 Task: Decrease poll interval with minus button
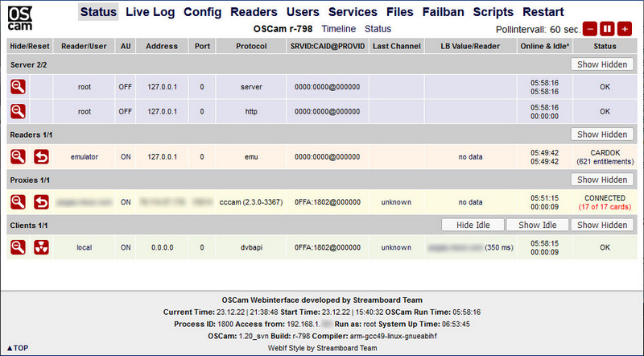590,29
